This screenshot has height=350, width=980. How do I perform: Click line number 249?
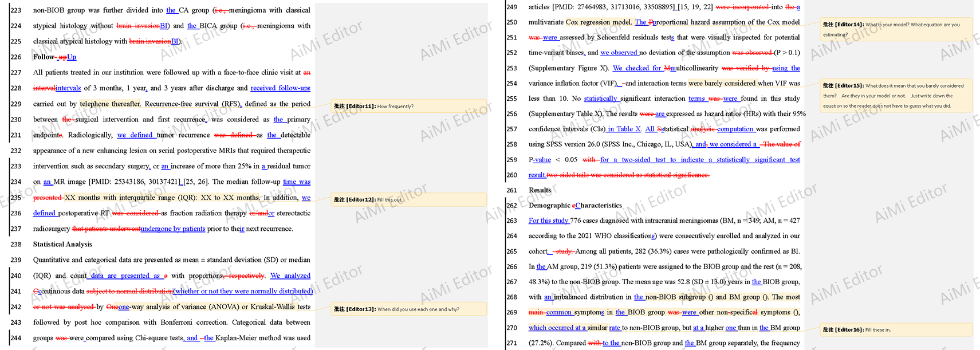click(511, 7)
